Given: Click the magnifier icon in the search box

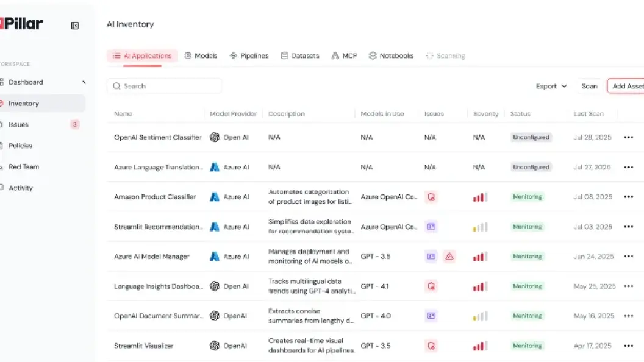Looking at the screenshot, I should [116, 86].
